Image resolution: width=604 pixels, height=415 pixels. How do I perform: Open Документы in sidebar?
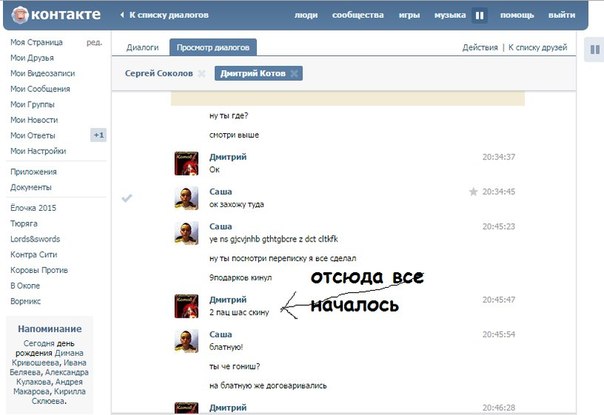tap(31, 187)
